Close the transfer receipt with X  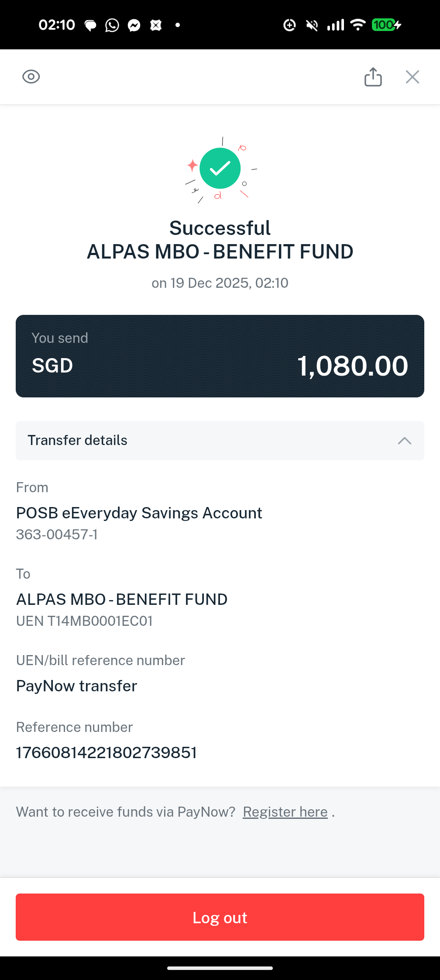(412, 77)
